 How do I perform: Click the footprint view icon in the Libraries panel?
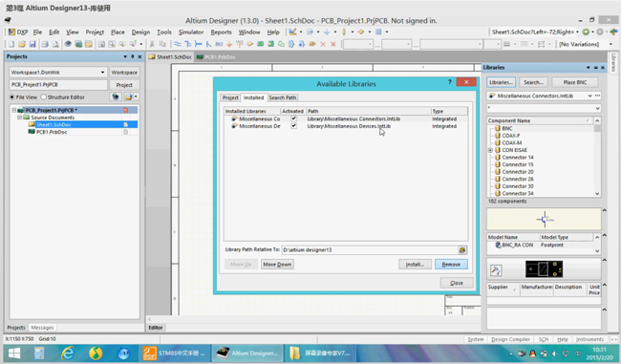[496, 270]
